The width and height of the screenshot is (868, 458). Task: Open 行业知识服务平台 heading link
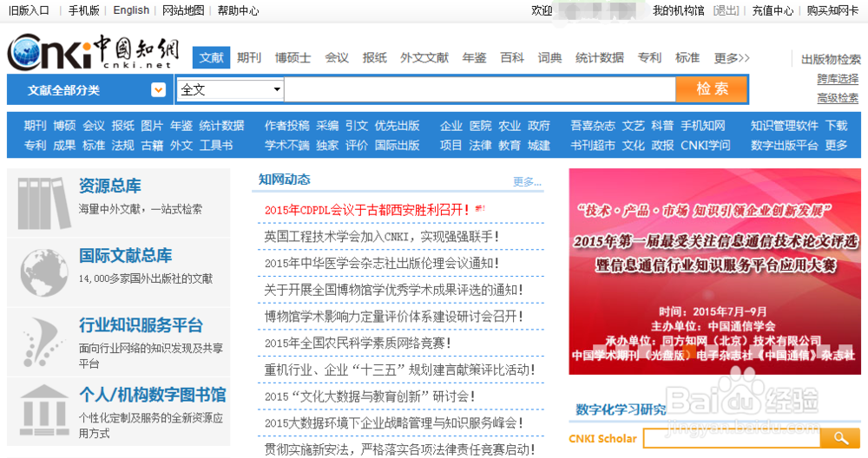[x=141, y=324]
